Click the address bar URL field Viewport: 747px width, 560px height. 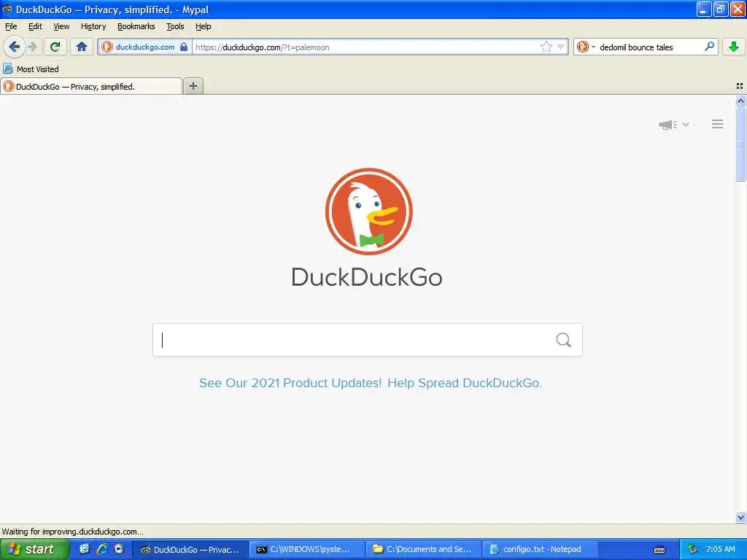tap(366, 47)
